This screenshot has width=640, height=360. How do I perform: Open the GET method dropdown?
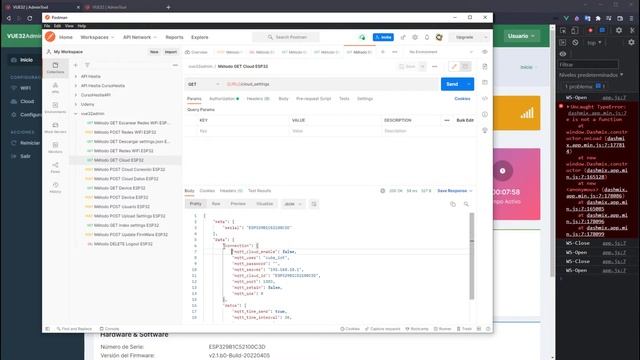(203, 84)
